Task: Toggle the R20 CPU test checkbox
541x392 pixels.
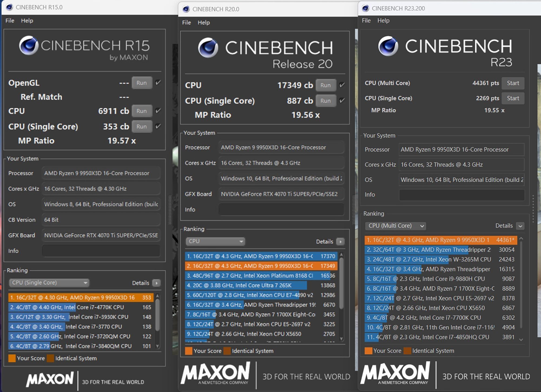Action: [342, 85]
